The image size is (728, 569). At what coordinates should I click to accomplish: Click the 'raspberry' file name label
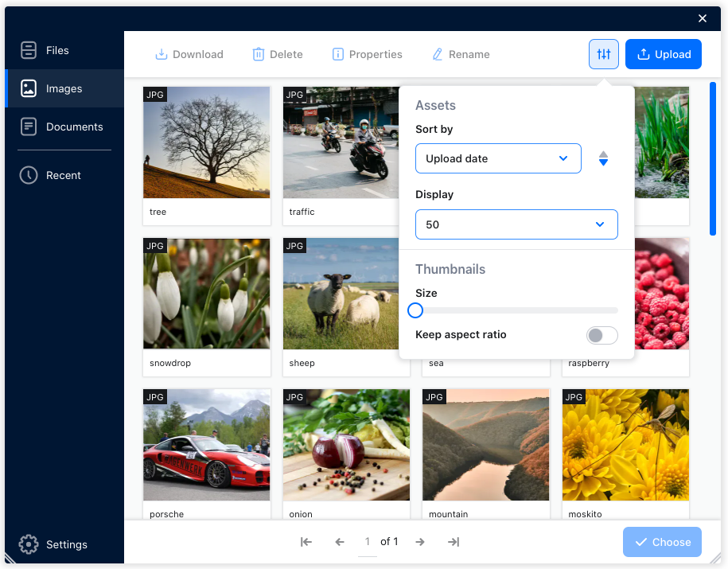[589, 363]
